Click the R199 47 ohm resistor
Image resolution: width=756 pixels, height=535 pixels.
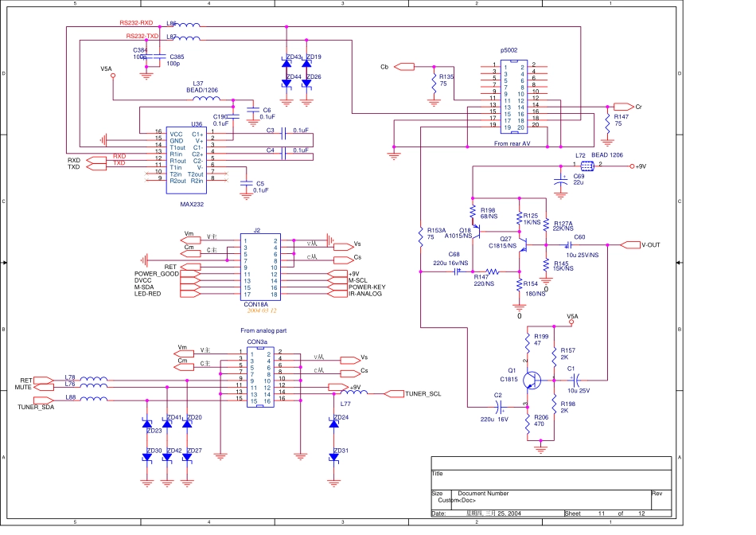528,341
